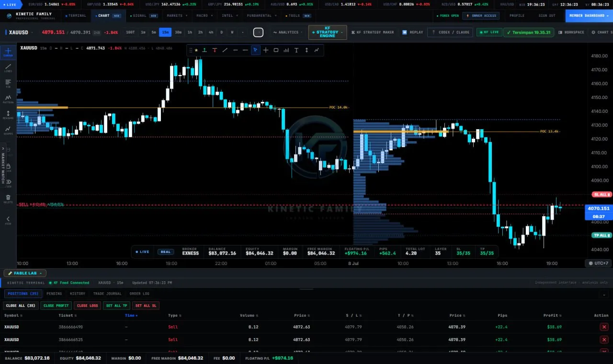This screenshot has height=364, width=613.
Task: Select the green buy marker tool
Action: [204, 50]
